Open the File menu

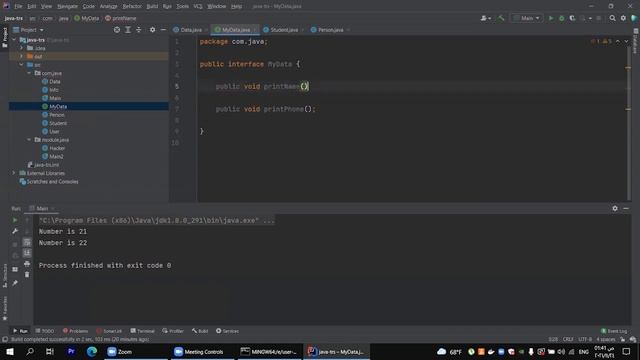tap(18, 6)
